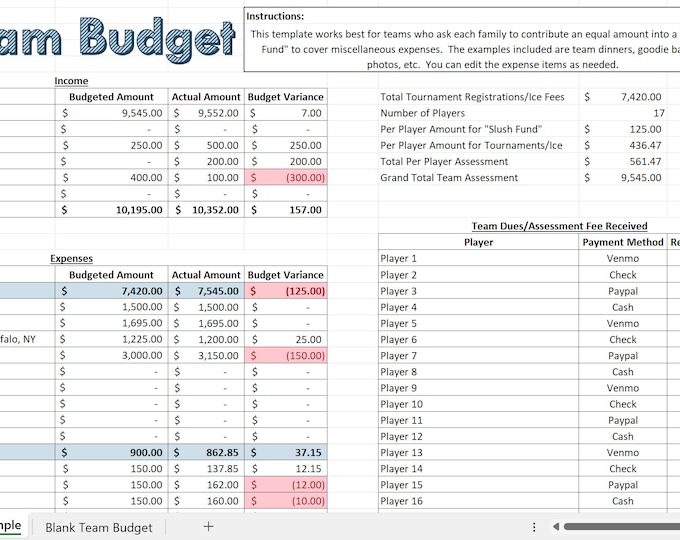Select income total cell 10,195.00
The image size is (680, 540).
(111, 210)
